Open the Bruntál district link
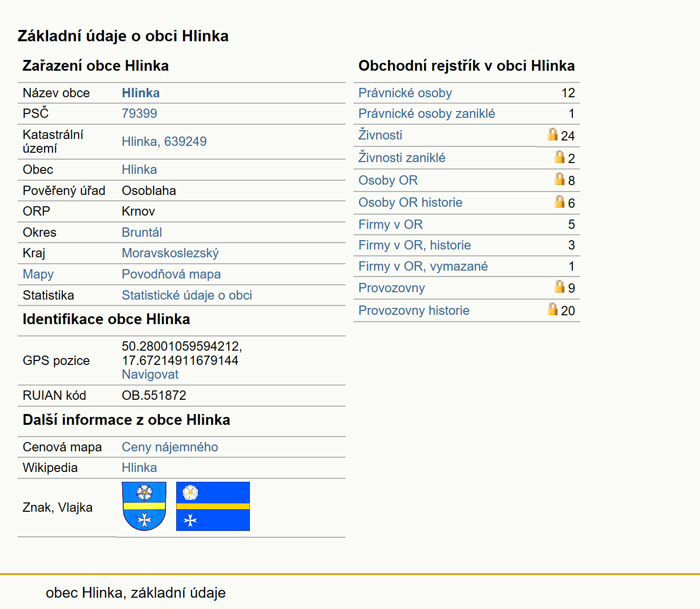 point(142,232)
